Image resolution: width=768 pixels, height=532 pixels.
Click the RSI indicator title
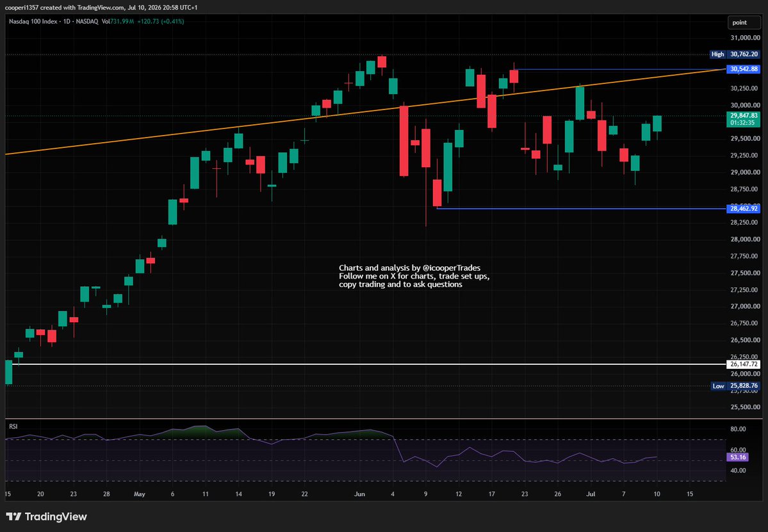[x=13, y=426]
